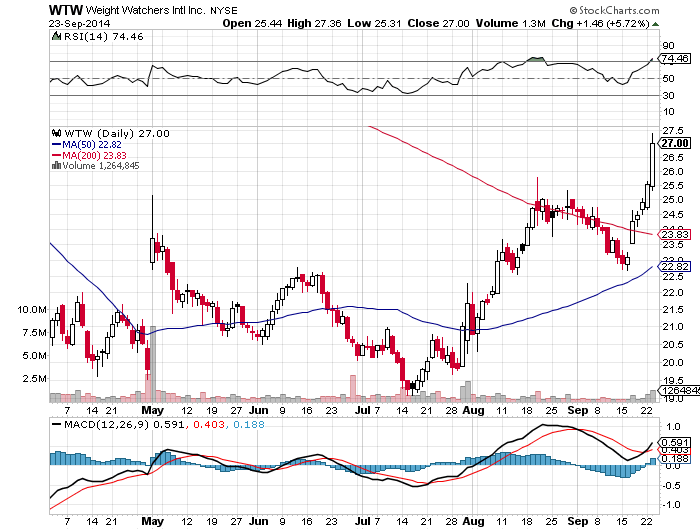Click the High 27.36 value
The width and height of the screenshot is (700, 530).
[x=314, y=23]
